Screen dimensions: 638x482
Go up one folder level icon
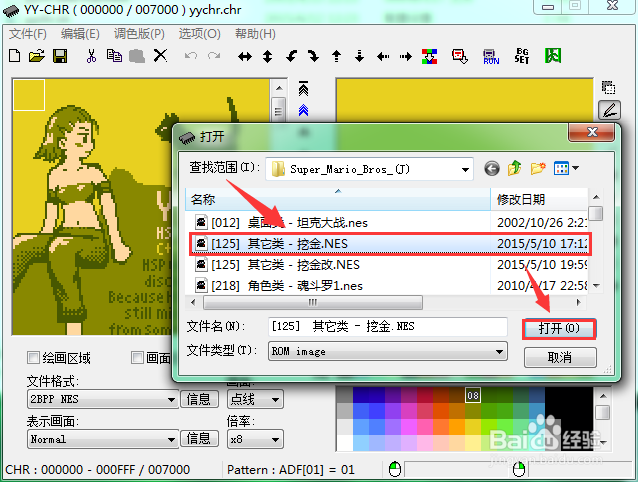(x=515, y=168)
